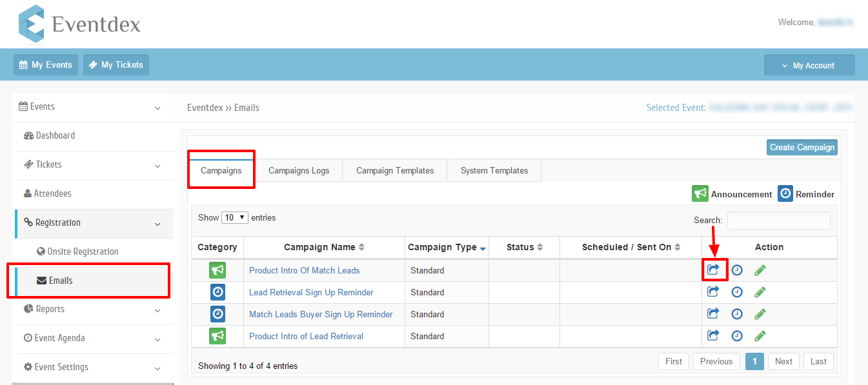Send the Product Intro Of Match Leads campaign

point(713,270)
